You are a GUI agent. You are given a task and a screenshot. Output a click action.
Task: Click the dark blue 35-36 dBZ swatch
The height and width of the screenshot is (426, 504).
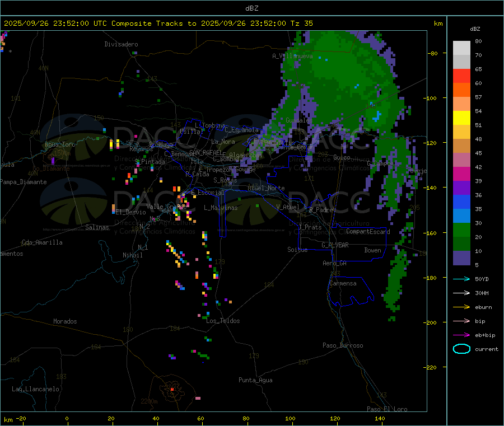click(461, 202)
